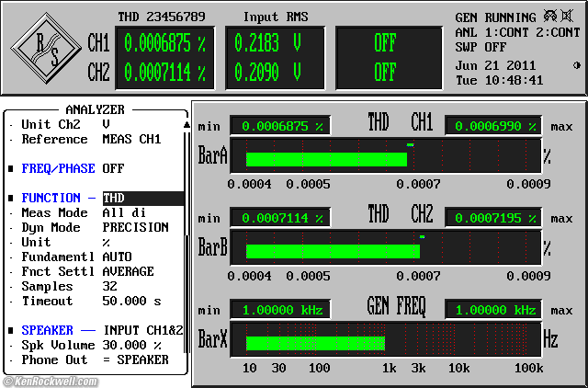The image size is (588, 388).
Task: Click the CH2 Input RMS 0.2090 V
Action: pyautogui.click(x=267, y=73)
